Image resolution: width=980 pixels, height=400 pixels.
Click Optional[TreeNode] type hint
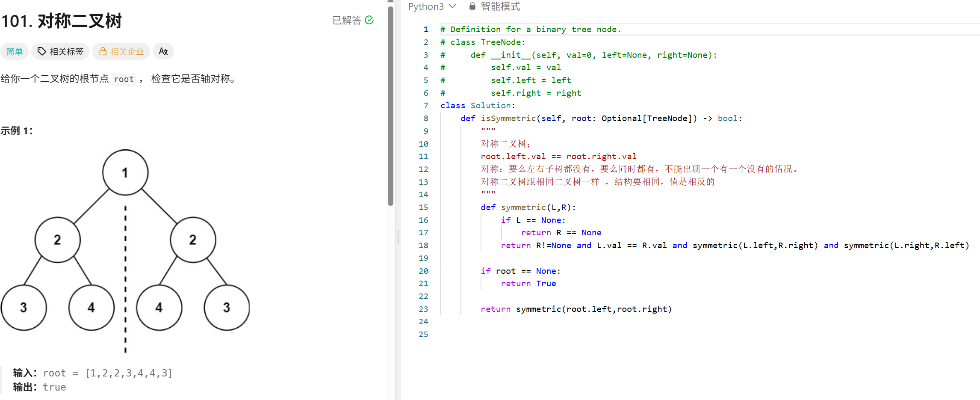tap(649, 119)
